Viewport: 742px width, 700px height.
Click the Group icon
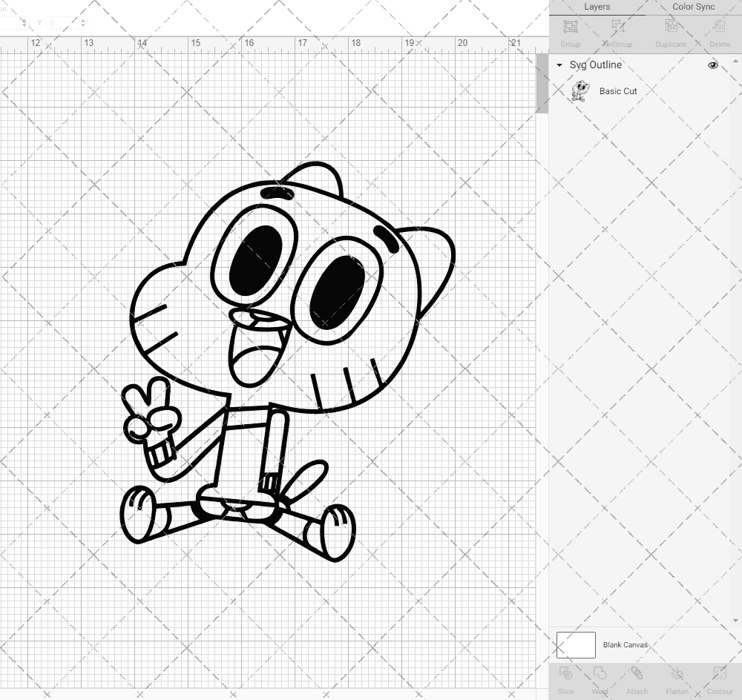[570, 31]
